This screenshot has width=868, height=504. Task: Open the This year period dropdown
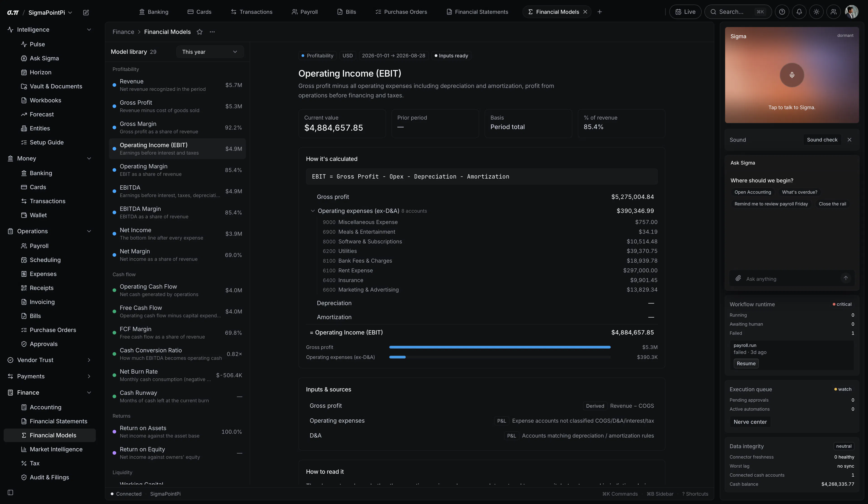(210, 52)
